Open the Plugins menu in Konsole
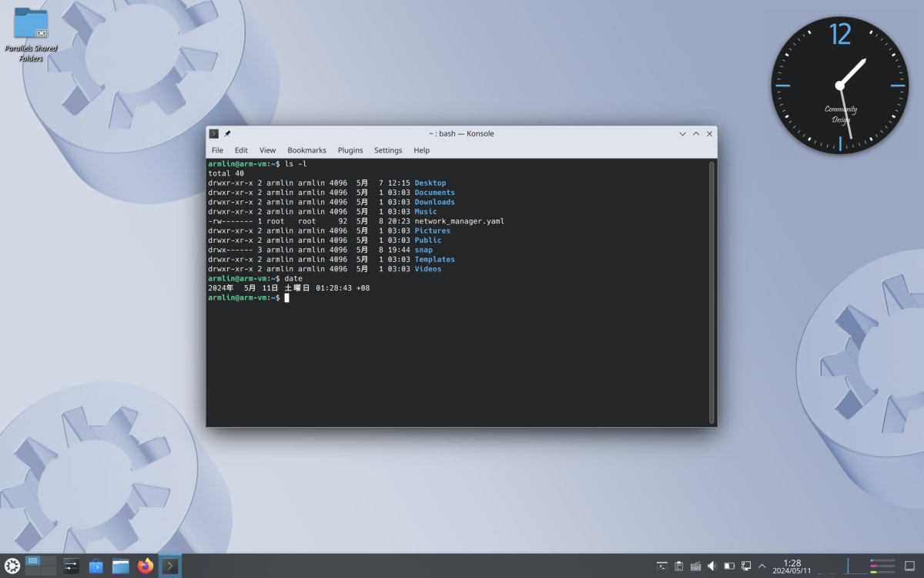924x578 pixels. pyautogui.click(x=350, y=150)
